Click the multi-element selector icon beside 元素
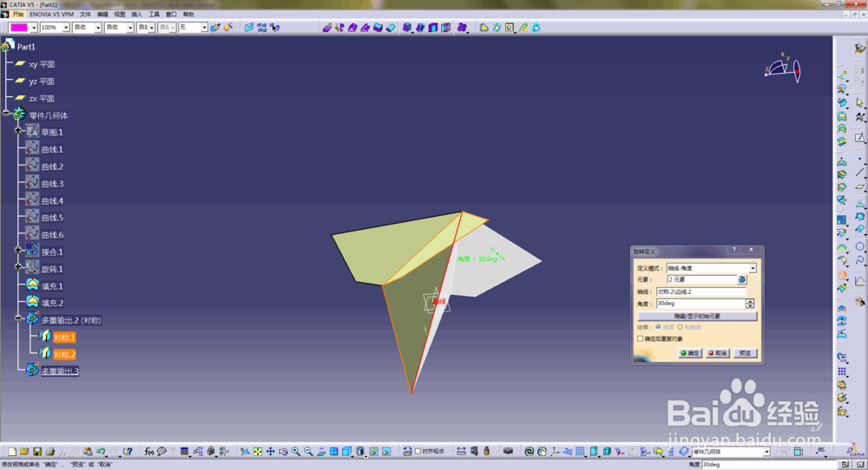Viewport: 868px width, 470px height. pos(742,280)
